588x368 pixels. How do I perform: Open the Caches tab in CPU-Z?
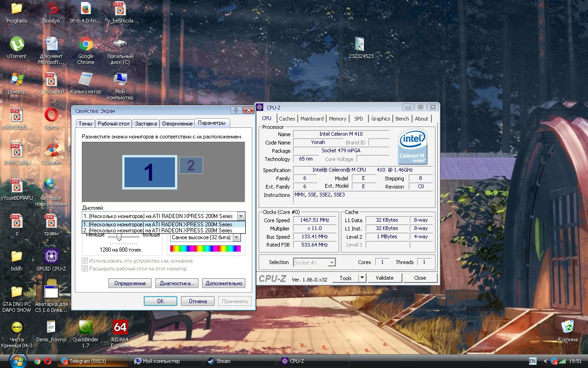287,119
